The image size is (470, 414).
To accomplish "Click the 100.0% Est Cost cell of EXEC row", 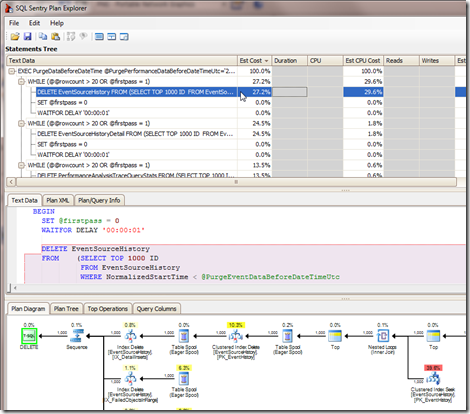I will click(255, 71).
